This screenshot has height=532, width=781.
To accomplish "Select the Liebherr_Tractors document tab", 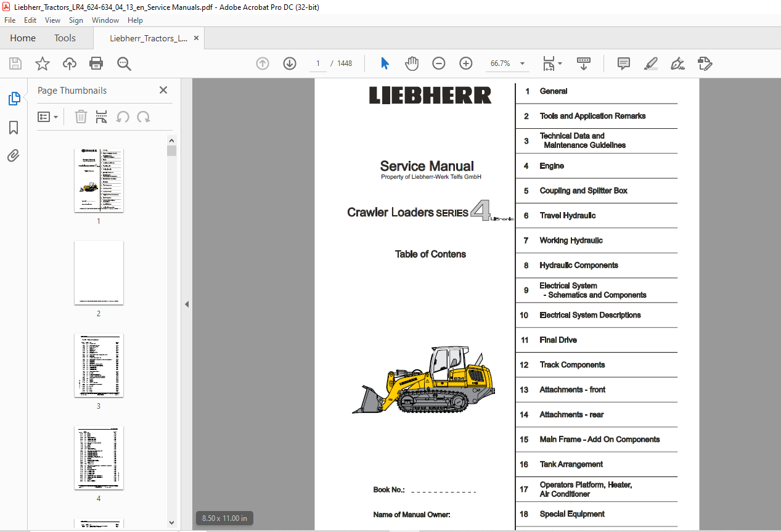I will coord(149,38).
